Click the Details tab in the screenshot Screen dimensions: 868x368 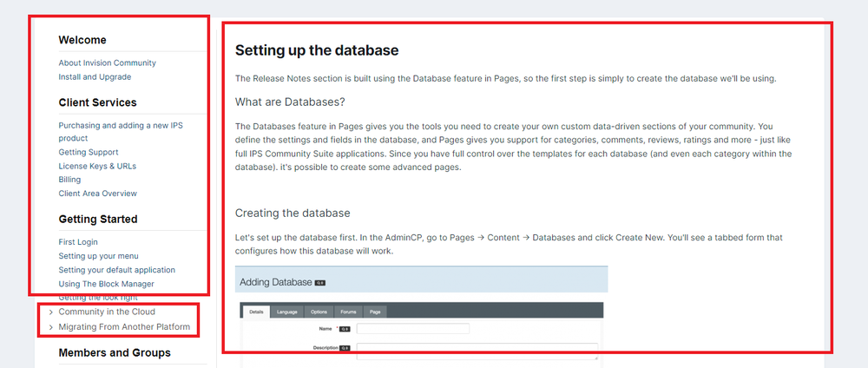tap(256, 311)
